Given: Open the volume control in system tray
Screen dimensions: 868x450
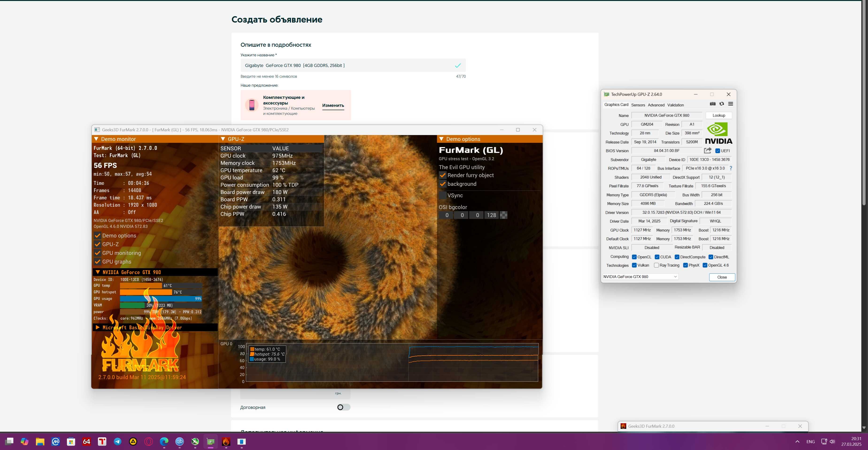Looking at the screenshot, I should click(x=832, y=441).
